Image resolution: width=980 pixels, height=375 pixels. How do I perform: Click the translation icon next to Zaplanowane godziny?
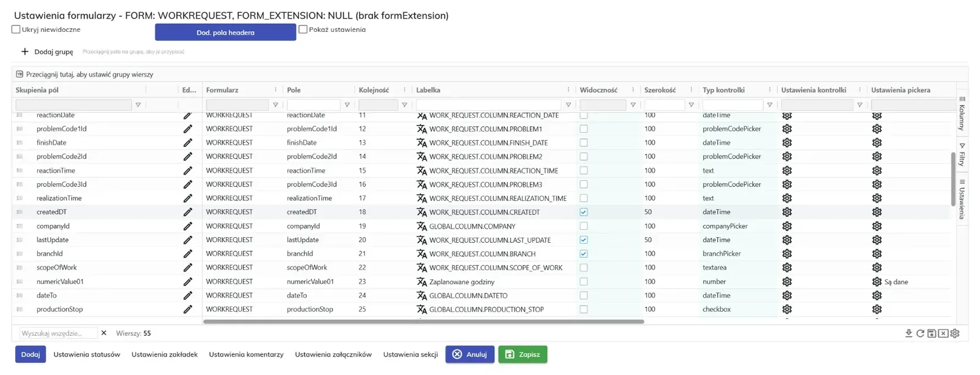tap(421, 282)
